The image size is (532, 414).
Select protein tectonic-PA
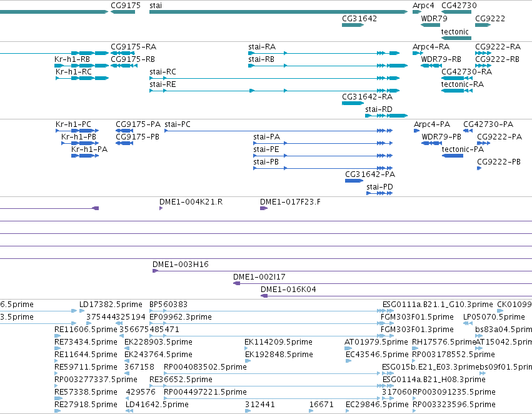(452, 156)
